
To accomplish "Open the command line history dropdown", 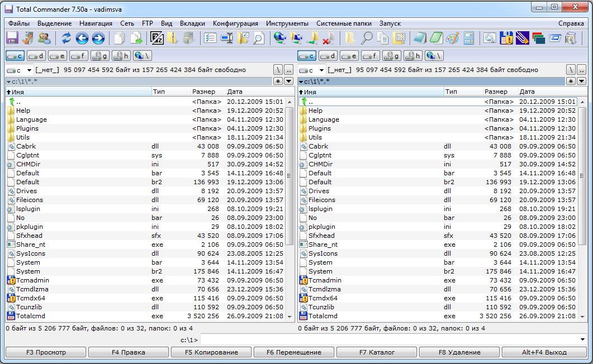I will pyautogui.click(x=582, y=339).
